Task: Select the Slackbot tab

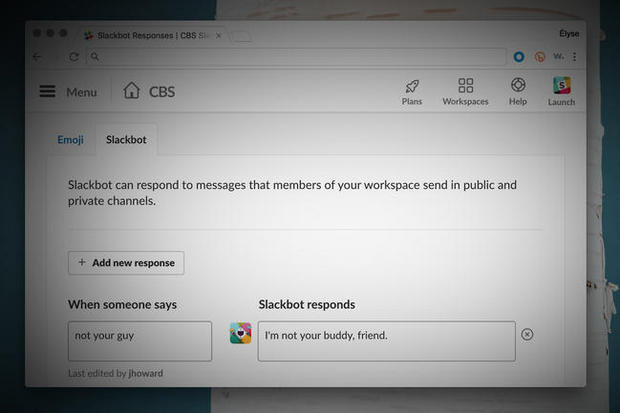Action: [126, 140]
